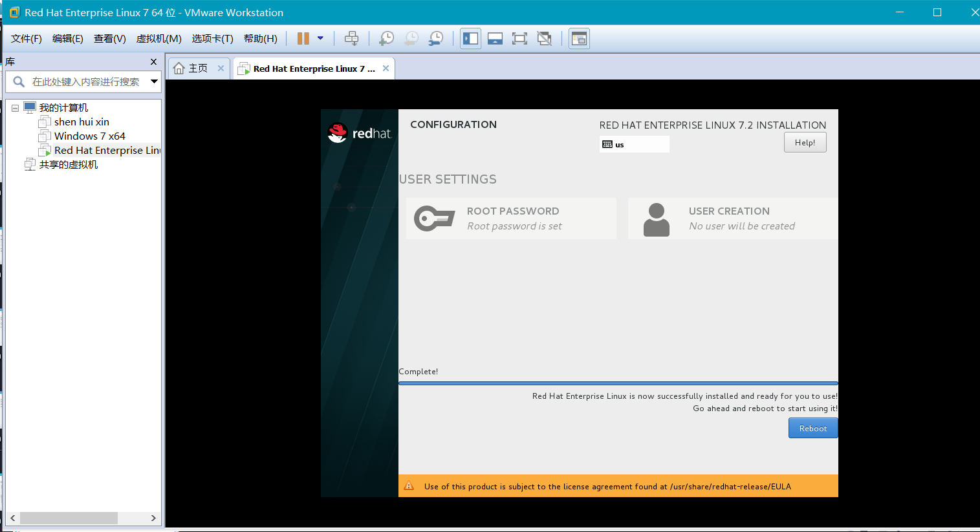
Task: Open the 虚拟机(M) menu
Action: [x=159, y=39]
